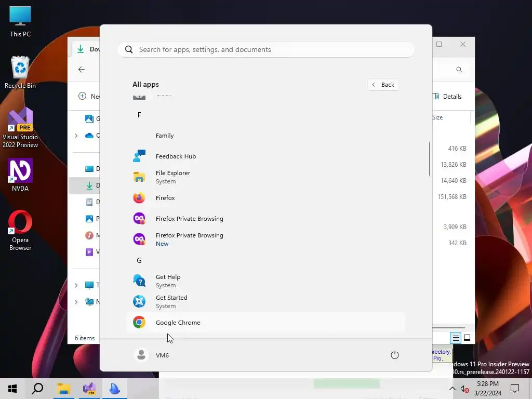Launch Google Chrome from the app list

coord(265,322)
